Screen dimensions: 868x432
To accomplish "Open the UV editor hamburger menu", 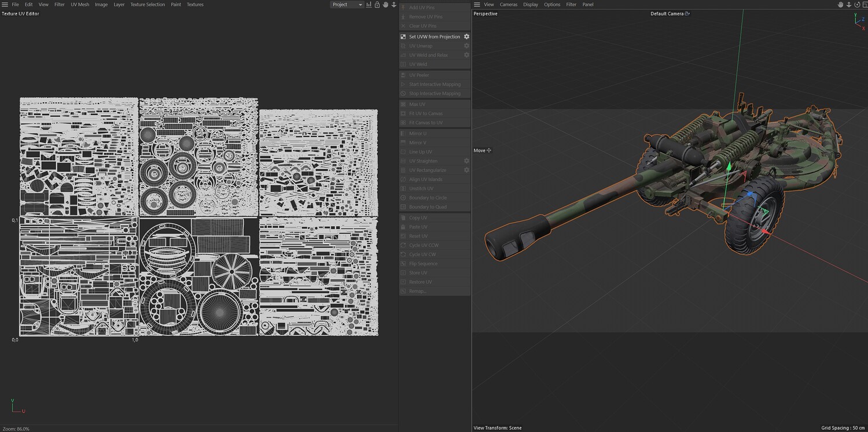I will [x=5, y=5].
